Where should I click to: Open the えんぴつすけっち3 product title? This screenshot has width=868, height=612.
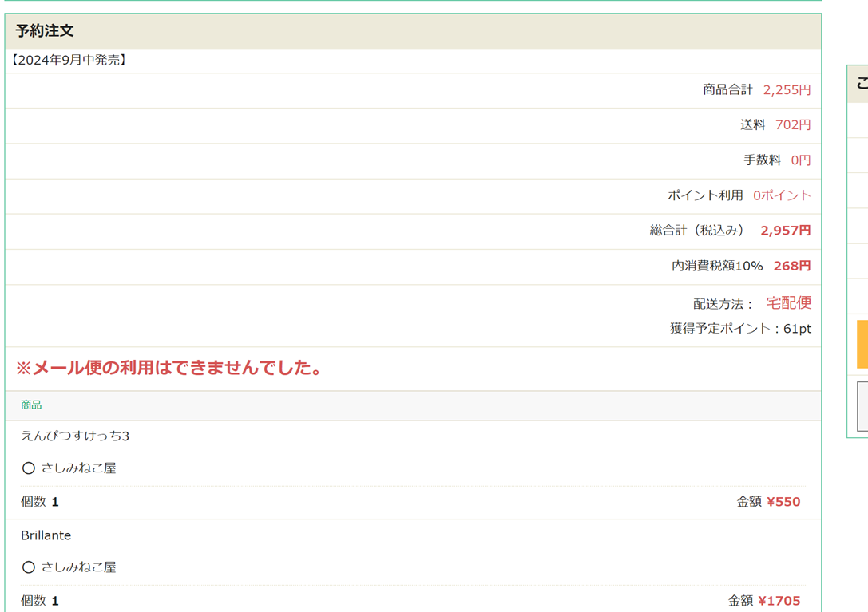(75, 436)
